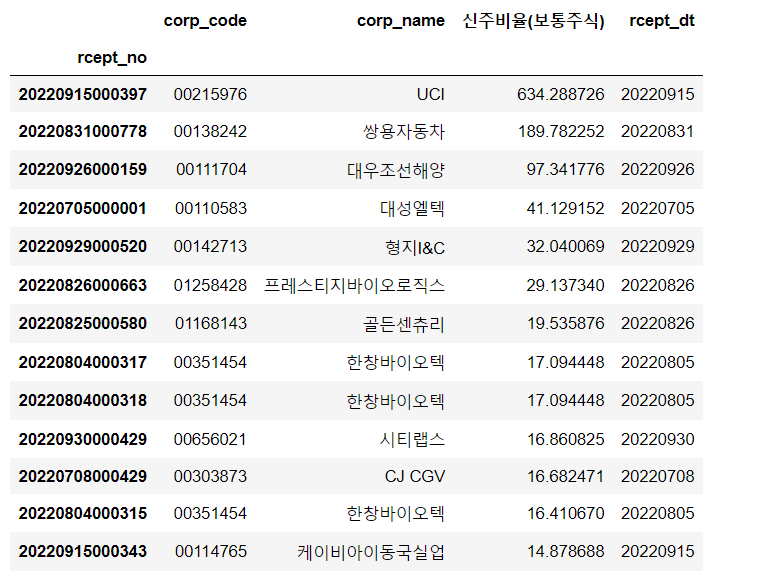757x580 pixels.
Task: Select ratio value 14.878688
Action: (x=566, y=551)
